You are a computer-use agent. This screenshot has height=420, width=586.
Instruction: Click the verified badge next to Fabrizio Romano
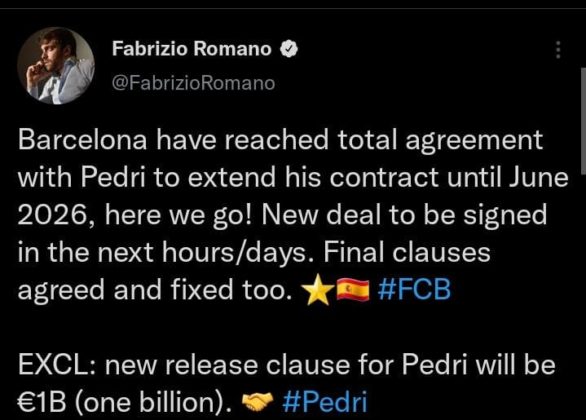click(x=289, y=49)
